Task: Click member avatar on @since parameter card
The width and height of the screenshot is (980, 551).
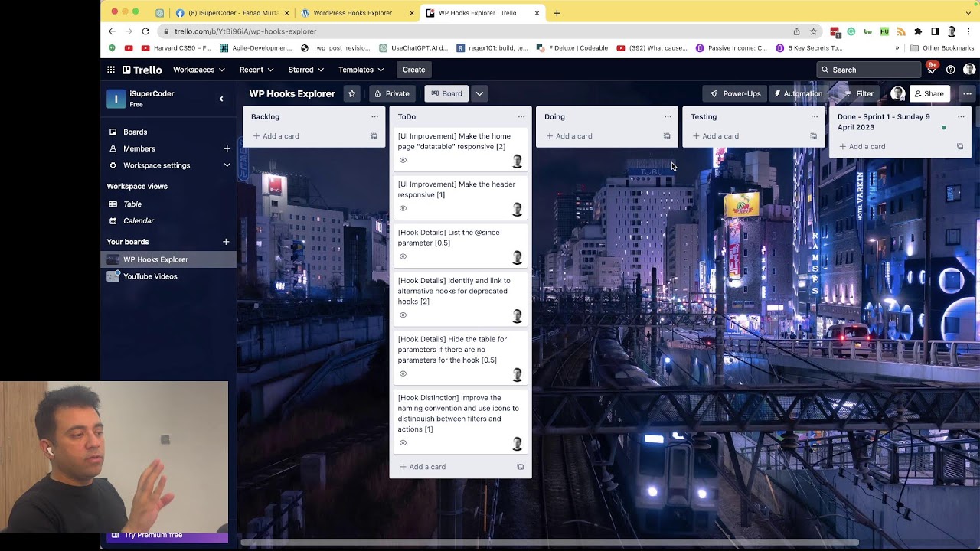Action: [x=517, y=257]
